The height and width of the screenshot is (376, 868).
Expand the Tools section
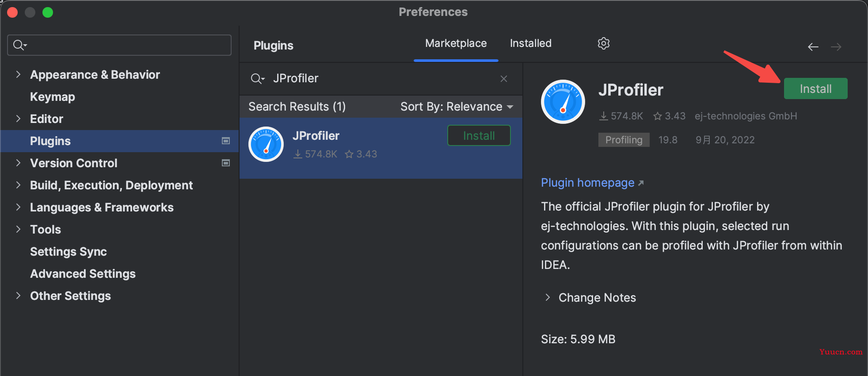tap(18, 229)
